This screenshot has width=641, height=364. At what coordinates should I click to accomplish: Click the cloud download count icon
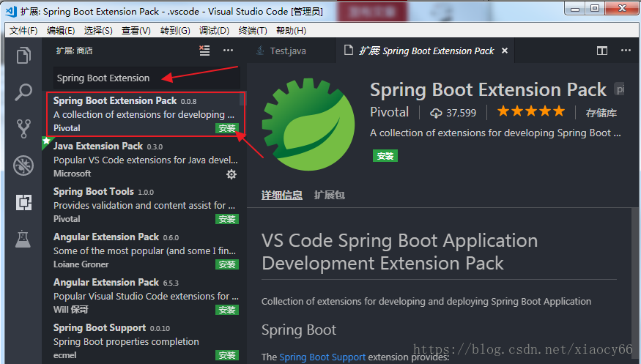click(436, 113)
